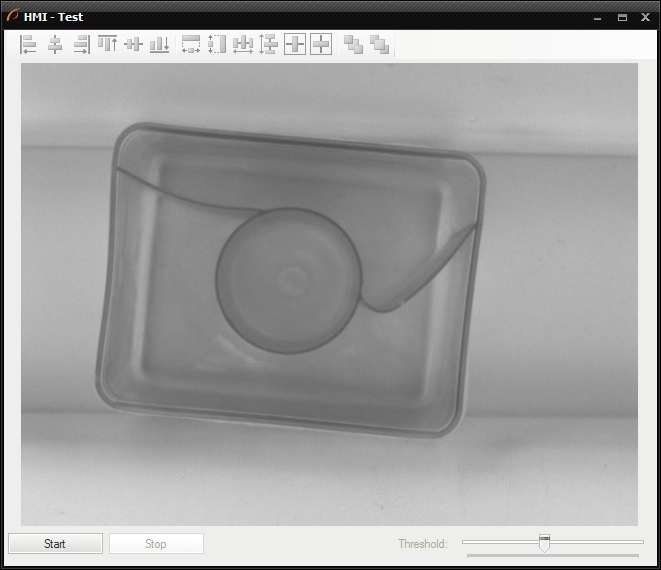
Task: Click the Threshold slider thumb
Action: 544,543
